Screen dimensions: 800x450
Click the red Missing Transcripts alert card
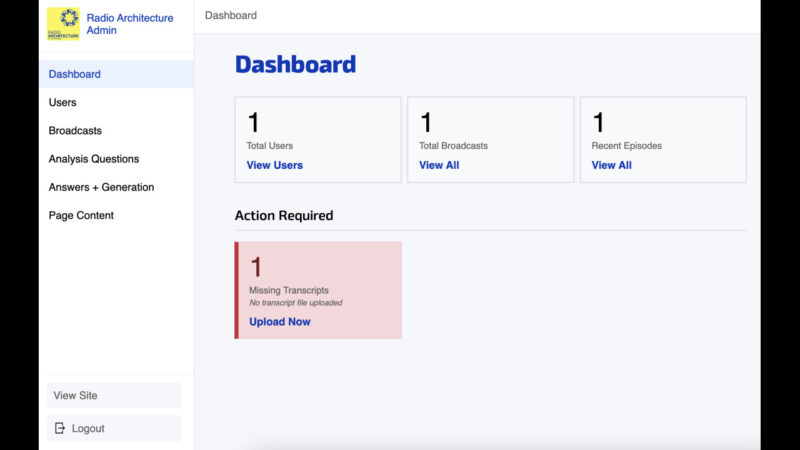pyautogui.click(x=340, y=280)
